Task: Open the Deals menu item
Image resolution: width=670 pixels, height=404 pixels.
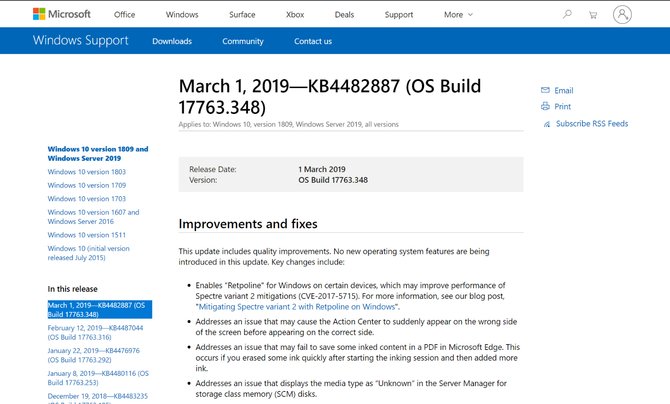Action: [x=344, y=15]
